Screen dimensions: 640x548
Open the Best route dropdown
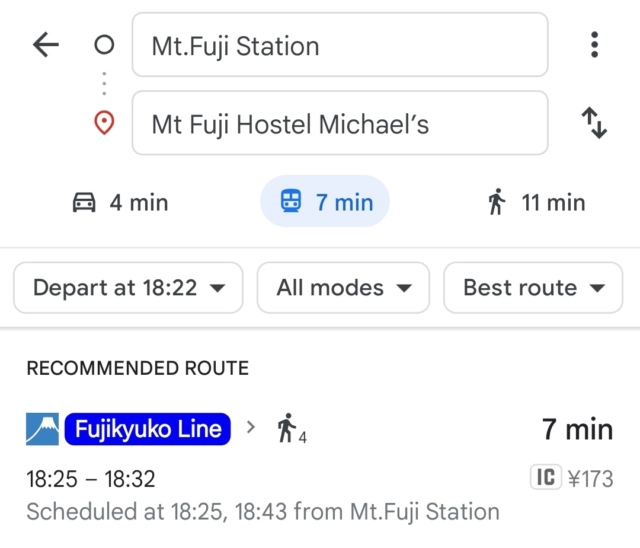tap(533, 288)
